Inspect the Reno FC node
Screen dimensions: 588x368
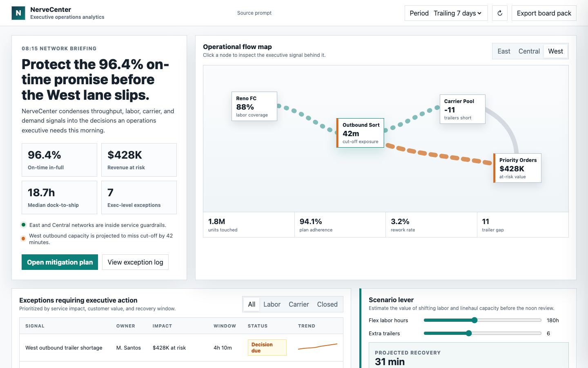point(254,106)
